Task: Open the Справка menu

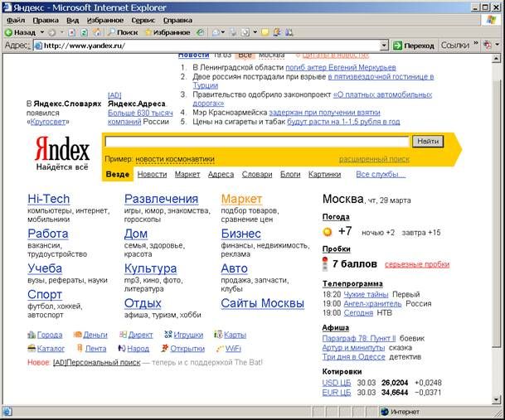Action: pos(177,20)
